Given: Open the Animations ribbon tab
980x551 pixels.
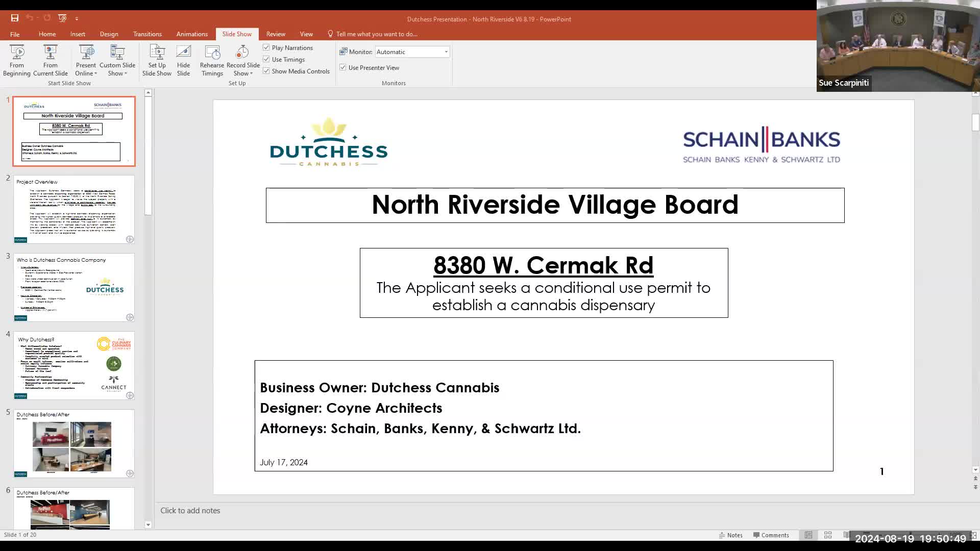Looking at the screenshot, I should pos(192,34).
